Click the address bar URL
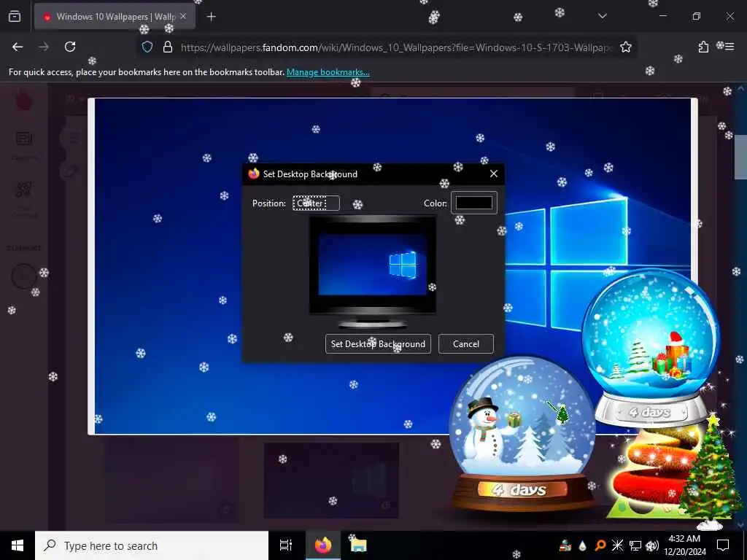Image resolution: width=747 pixels, height=560 pixels. 395,47
